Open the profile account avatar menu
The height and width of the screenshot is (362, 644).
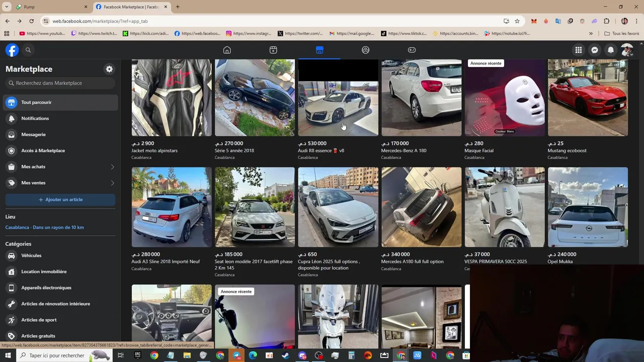(627, 50)
